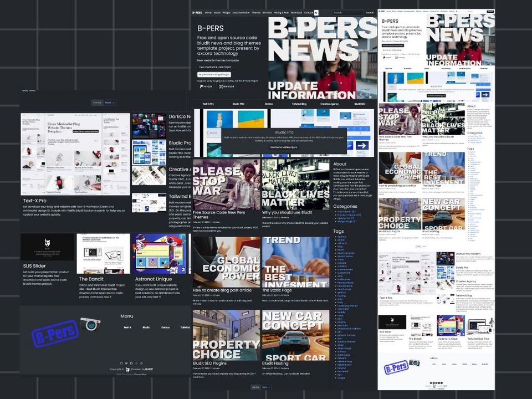532x399 pixels.
Task: Click the Facebook footer icon
Action: 131,362
